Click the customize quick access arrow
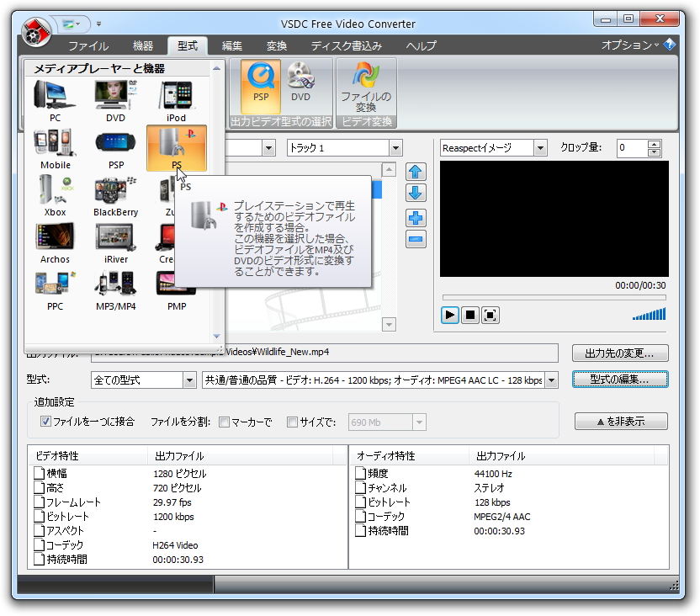The image size is (700, 616). (98, 24)
